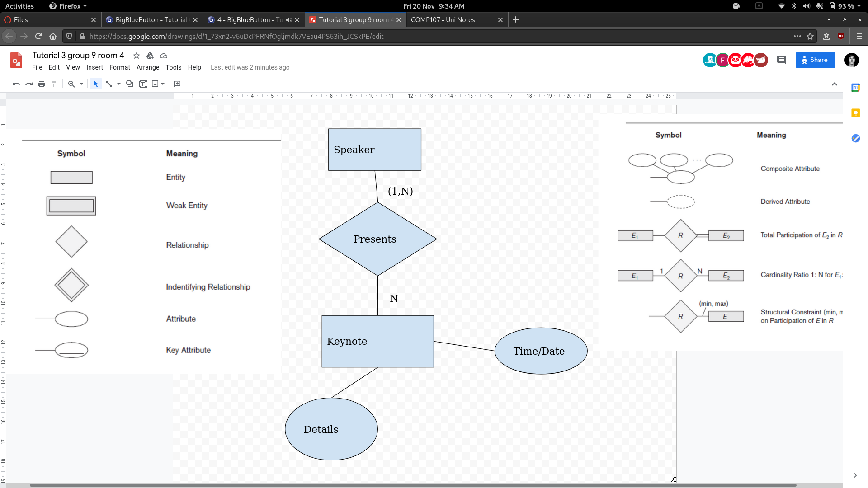Viewport: 868px width, 488px height.
Task: Toggle side panel with bottom-right chevron
Action: tap(855, 475)
